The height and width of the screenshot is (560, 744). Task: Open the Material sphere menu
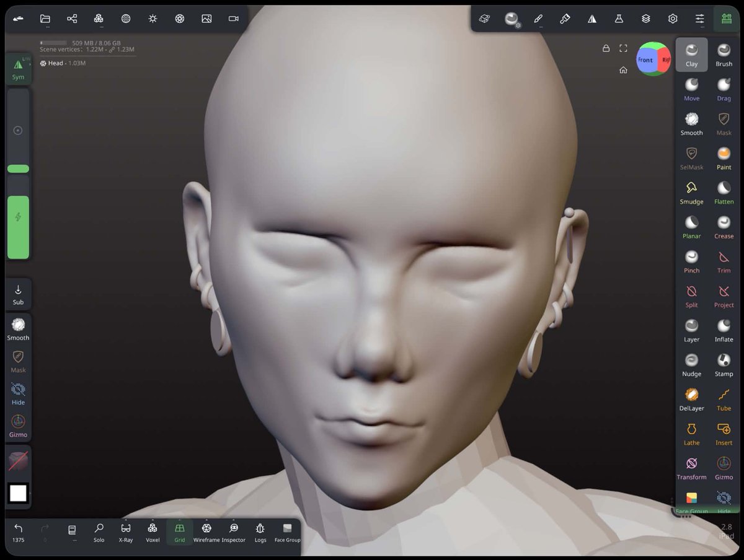click(126, 19)
